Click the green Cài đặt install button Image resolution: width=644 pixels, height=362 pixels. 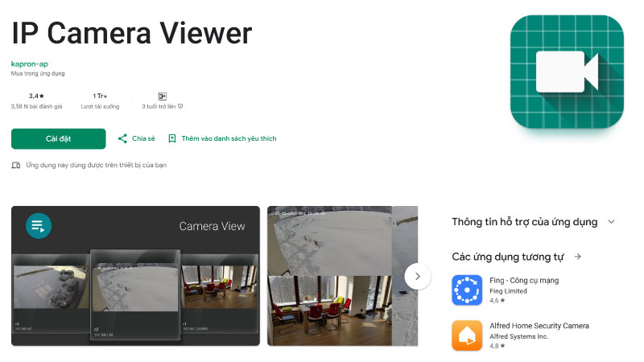tap(58, 138)
